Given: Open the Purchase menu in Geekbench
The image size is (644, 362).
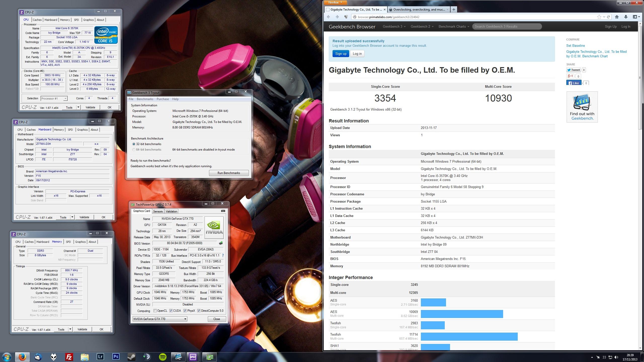Looking at the screenshot, I should tap(163, 99).
